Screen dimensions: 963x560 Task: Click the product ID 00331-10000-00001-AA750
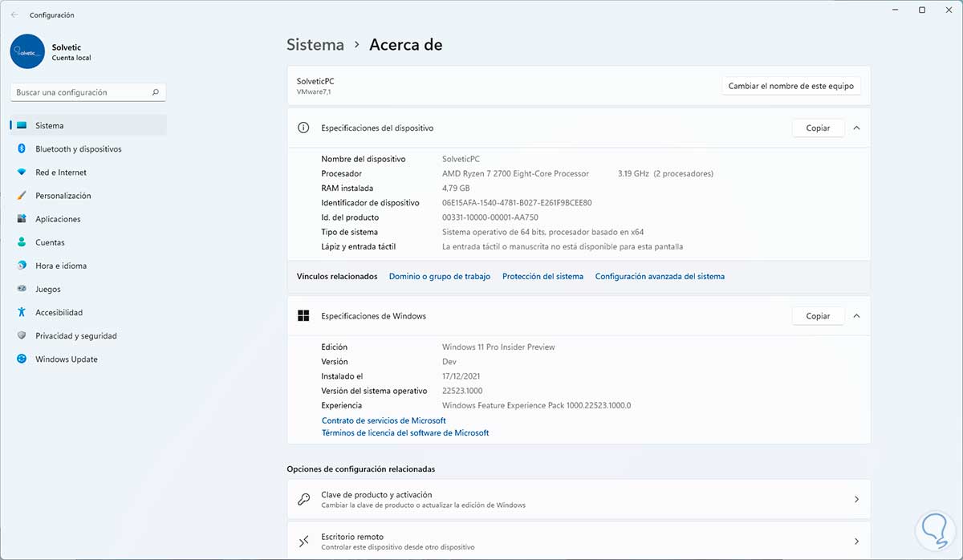(x=490, y=217)
